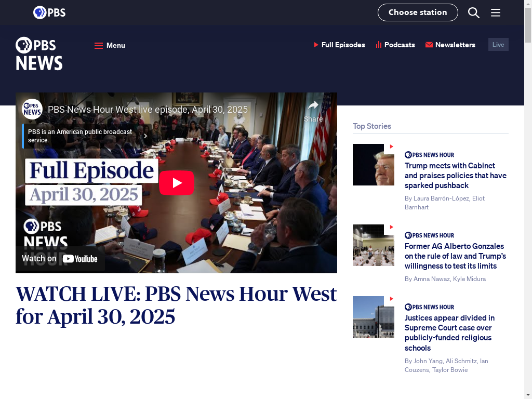
Task: Click the Gonzales story thumbnail
Action: click(373, 245)
